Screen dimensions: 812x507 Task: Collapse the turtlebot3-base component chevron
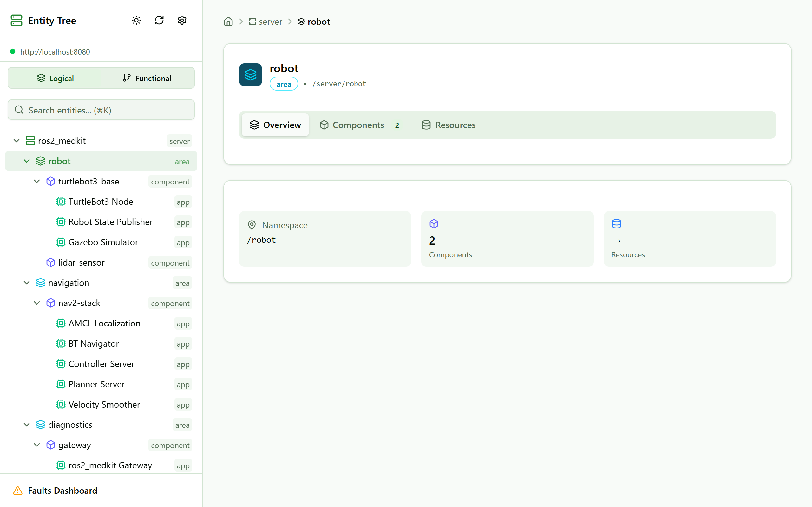tap(37, 181)
